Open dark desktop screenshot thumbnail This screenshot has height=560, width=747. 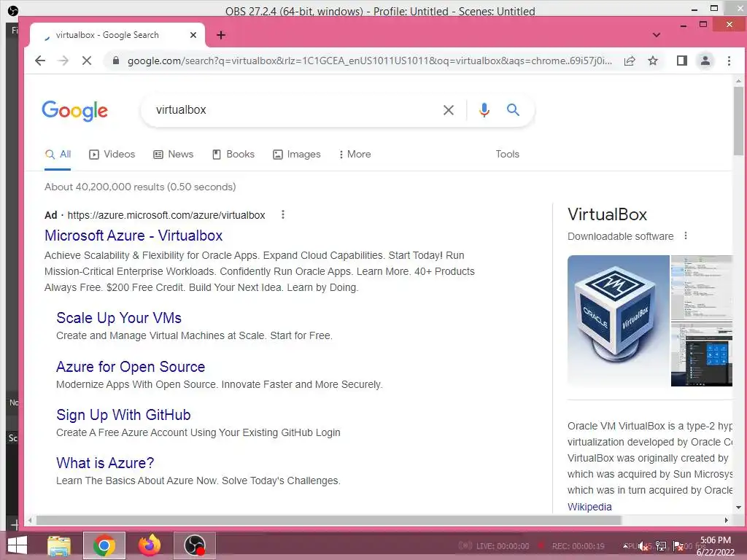701,355
